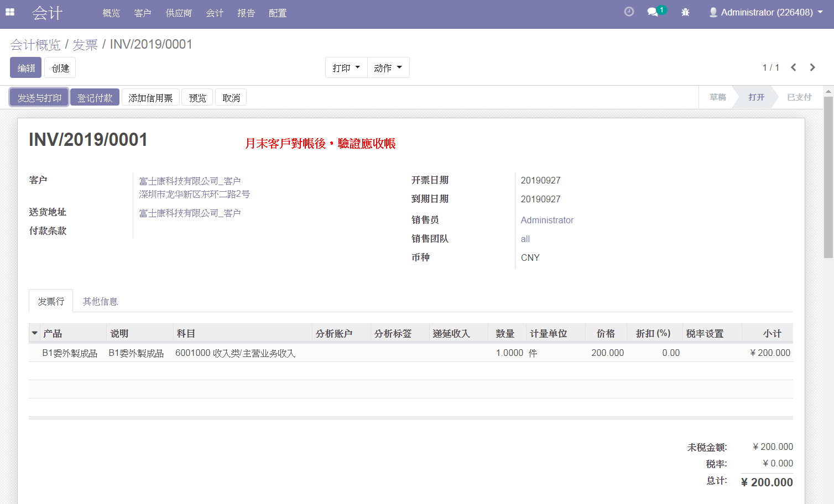Viewport: 834px width, 504px height.
Task: Select the 发票行 tab
Action: 51,301
